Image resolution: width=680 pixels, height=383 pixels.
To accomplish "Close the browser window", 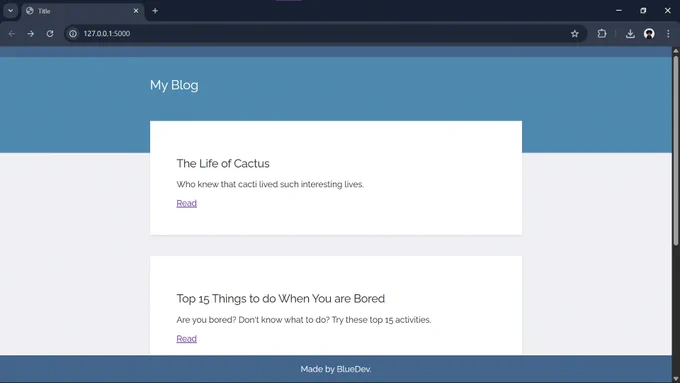I will point(667,11).
